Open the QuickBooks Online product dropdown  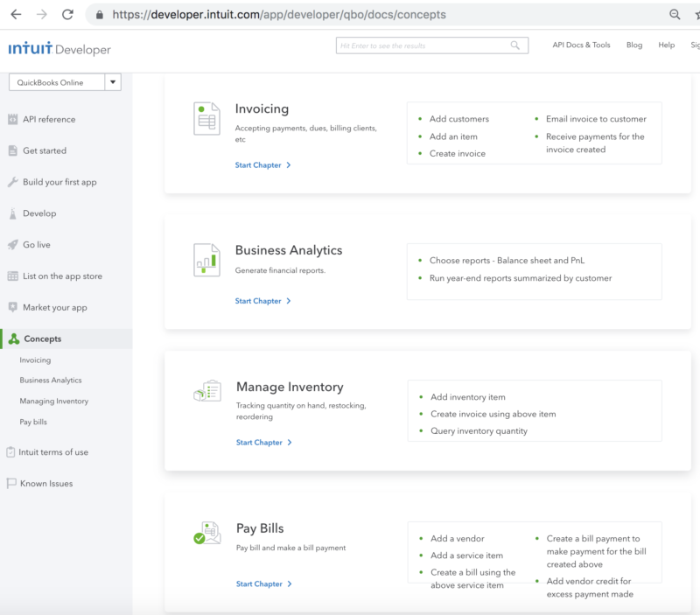pyautogui.click(x=65, y=82)
